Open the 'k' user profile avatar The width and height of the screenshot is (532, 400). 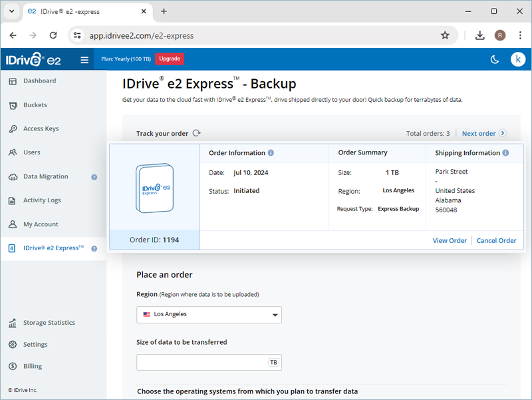pyautogui.click(x=518, y=59)
